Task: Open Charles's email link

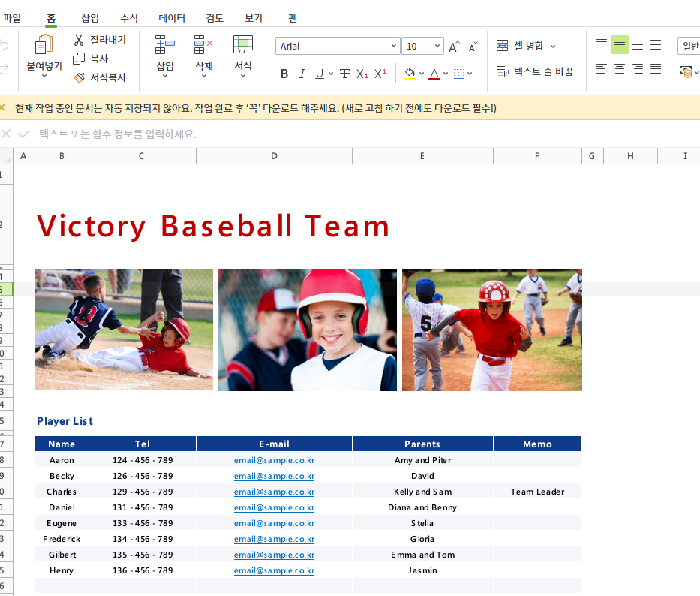Action: [274, 492]
